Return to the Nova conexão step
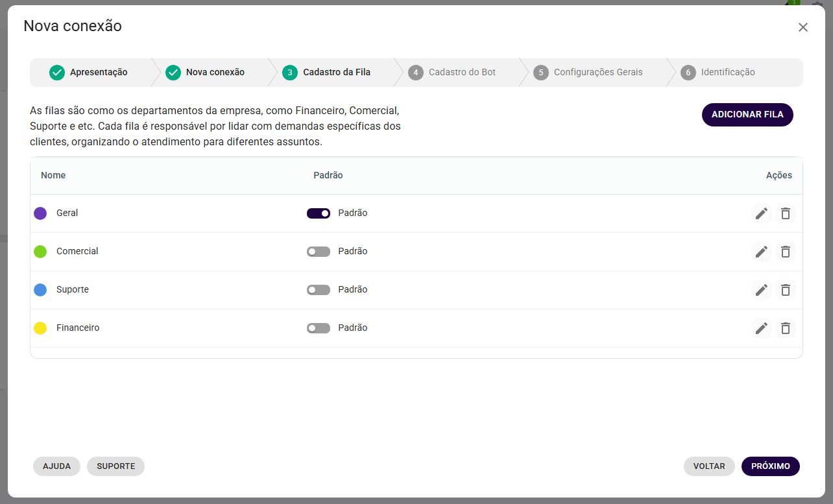833x504 pixels. tap(206, 73)
